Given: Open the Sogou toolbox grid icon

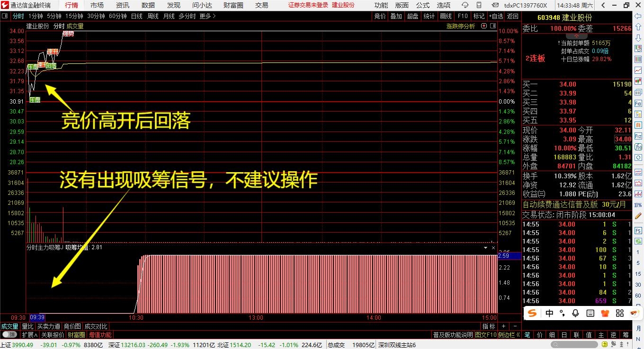Looking at the screenshot, I should pos(619,313).
